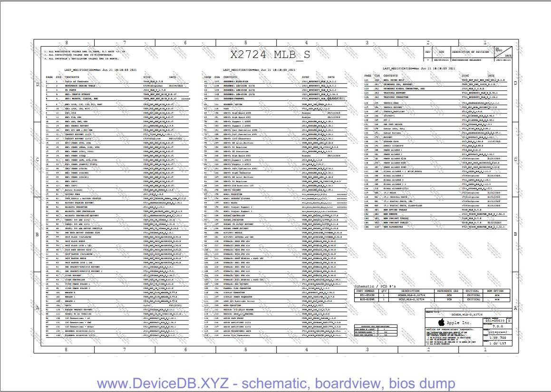Click the X2724 MLB_S sheet title
Image resolution: width=551 pixels, height=392 pixels.
tap(270, 54)
